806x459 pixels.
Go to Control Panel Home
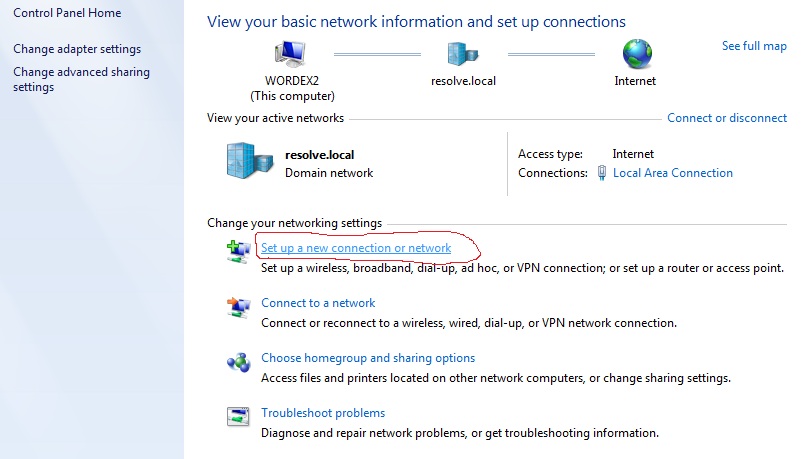click(67, 13)
